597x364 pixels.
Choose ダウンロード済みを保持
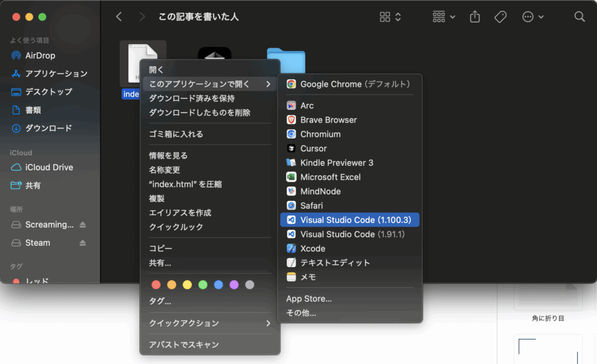[210, 98]
